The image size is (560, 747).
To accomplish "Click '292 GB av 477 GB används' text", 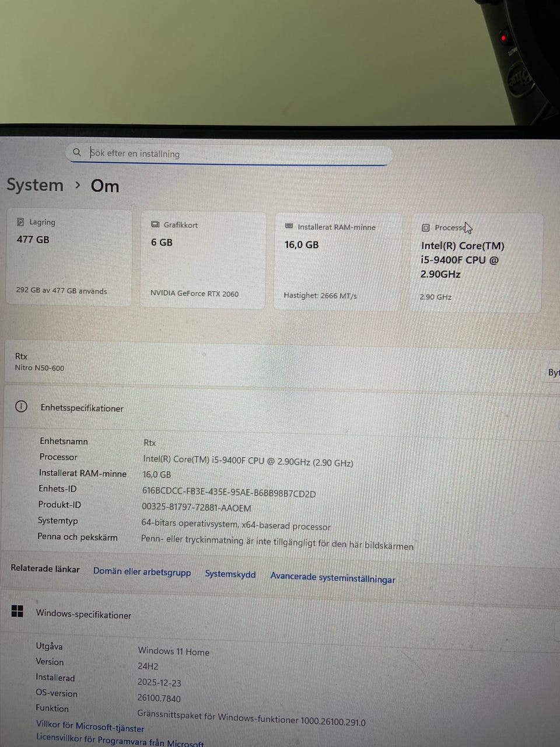I will [x=62, y=291].
